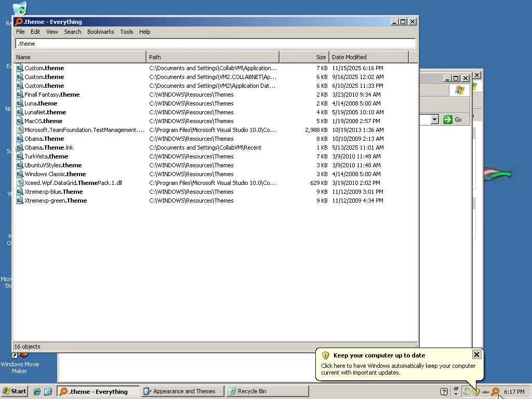This screenshot has height=399, width=532.
Task: Click the Windows Update shield tray icon
Action: point(476,392)
